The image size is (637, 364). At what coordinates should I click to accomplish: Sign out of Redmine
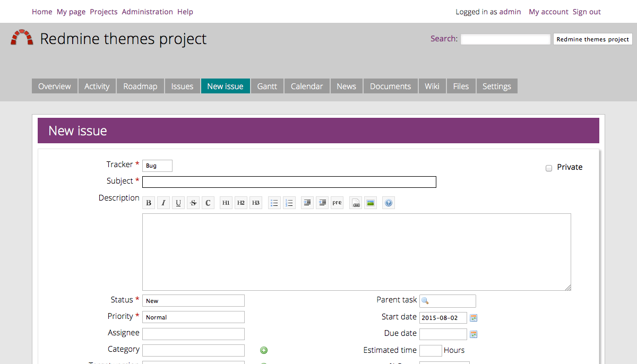point(587,12)
